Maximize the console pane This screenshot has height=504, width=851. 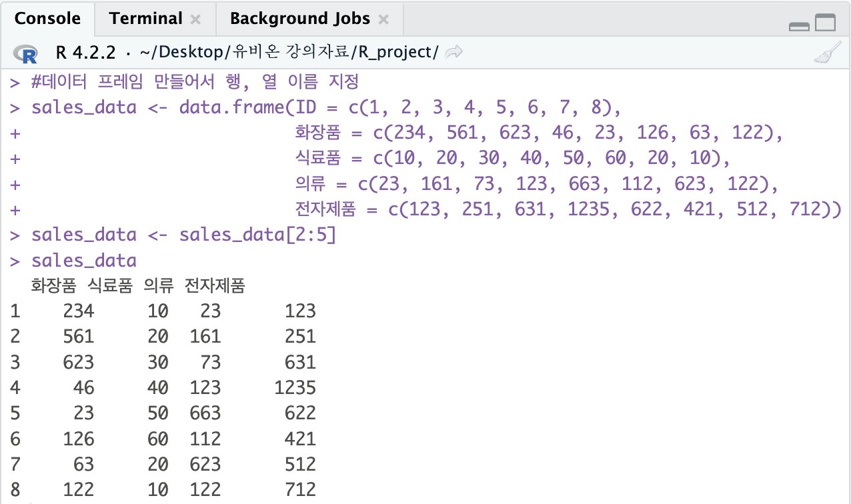pos(826,24)
